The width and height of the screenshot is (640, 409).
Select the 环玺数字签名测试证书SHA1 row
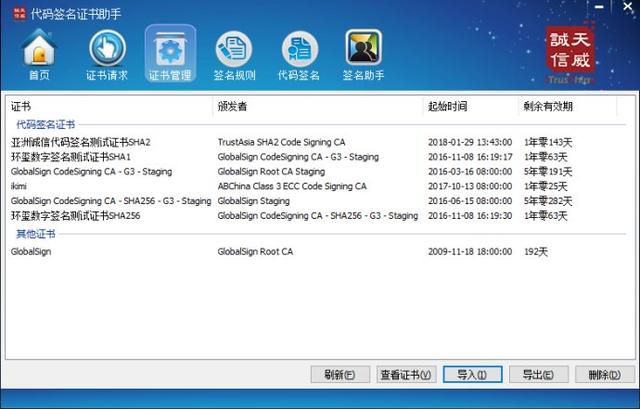(316, 157)
